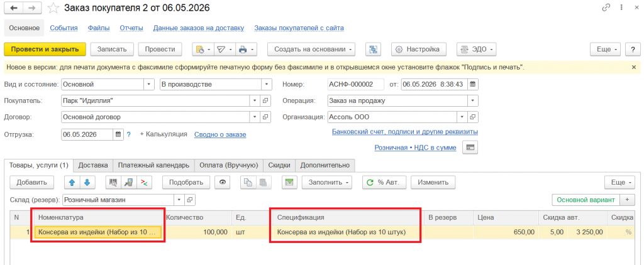
Task: Click the 'Записать' button
Action: (112, 49)
